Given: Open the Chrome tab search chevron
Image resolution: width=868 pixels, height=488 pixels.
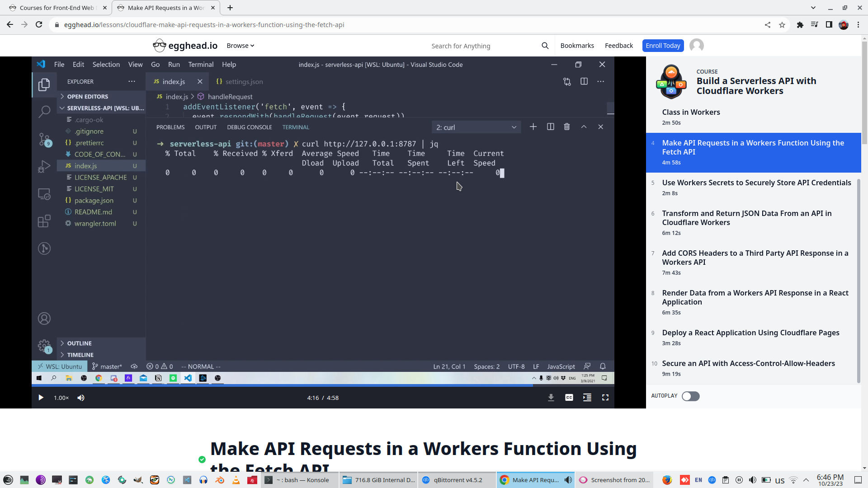Looking at the screenshot, I should pos(813,8).
